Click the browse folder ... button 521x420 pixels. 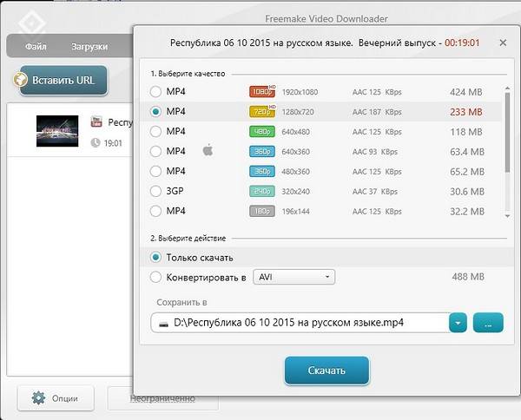pos(488,323)
